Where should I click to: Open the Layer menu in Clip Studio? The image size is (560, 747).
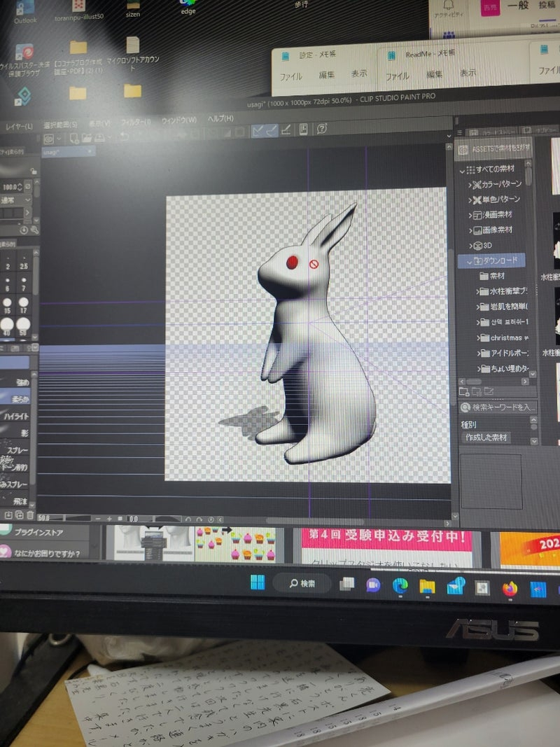(x=19, y=126)
